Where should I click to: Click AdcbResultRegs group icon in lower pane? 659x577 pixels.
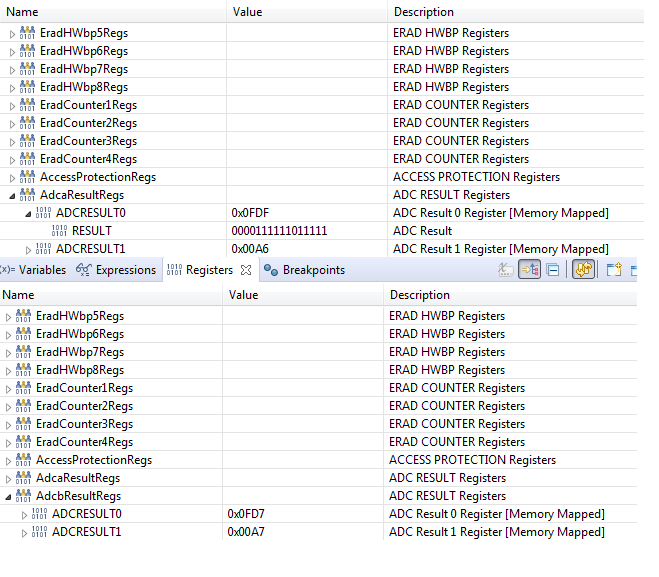(x=24, y=496)
